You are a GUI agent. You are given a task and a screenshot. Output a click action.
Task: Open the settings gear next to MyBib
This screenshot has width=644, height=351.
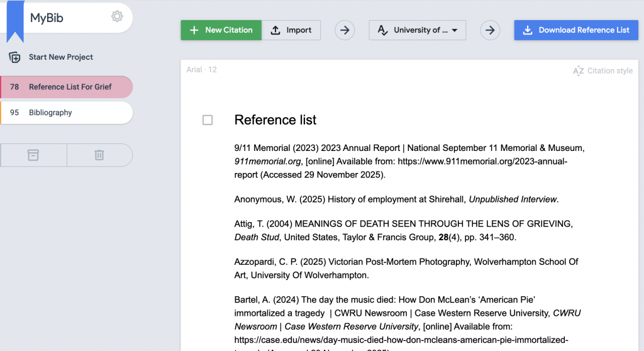(x=117, y=17)
